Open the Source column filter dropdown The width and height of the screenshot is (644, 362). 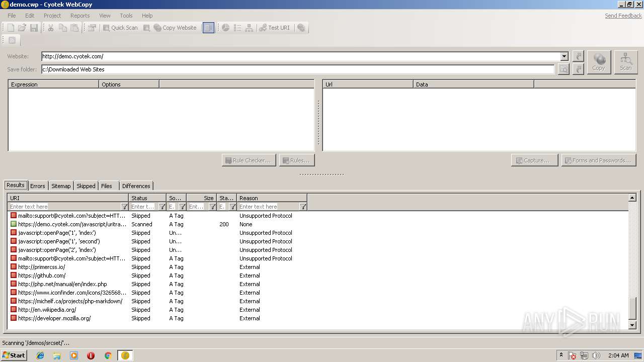pos(182,207)
